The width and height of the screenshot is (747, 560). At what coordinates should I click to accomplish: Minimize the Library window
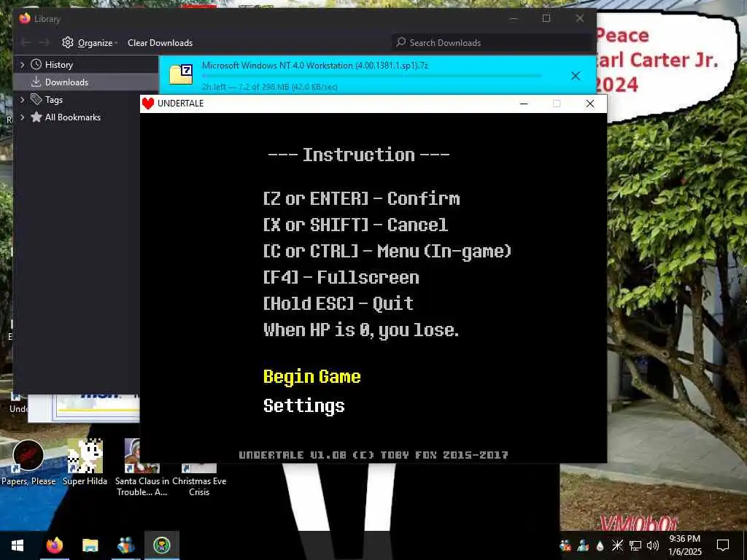coord(514,18)
